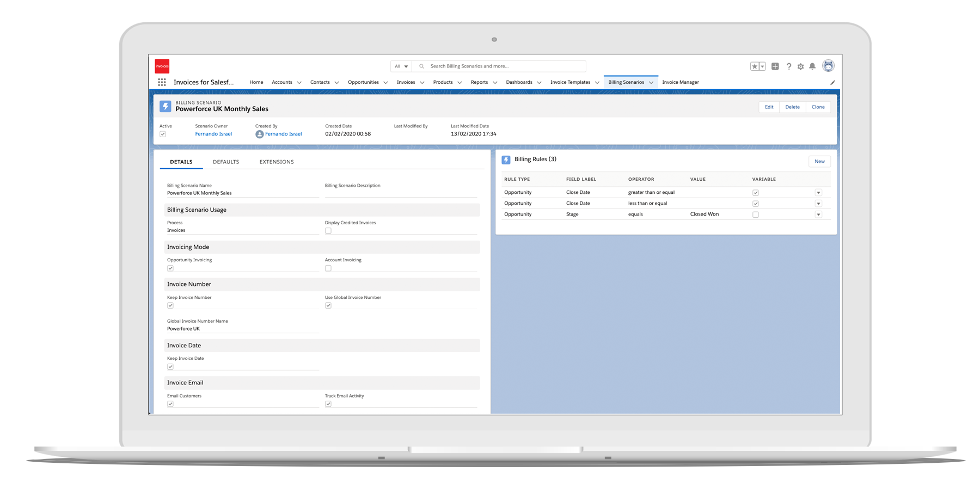Open the Setup gear icon

point(800,66)
